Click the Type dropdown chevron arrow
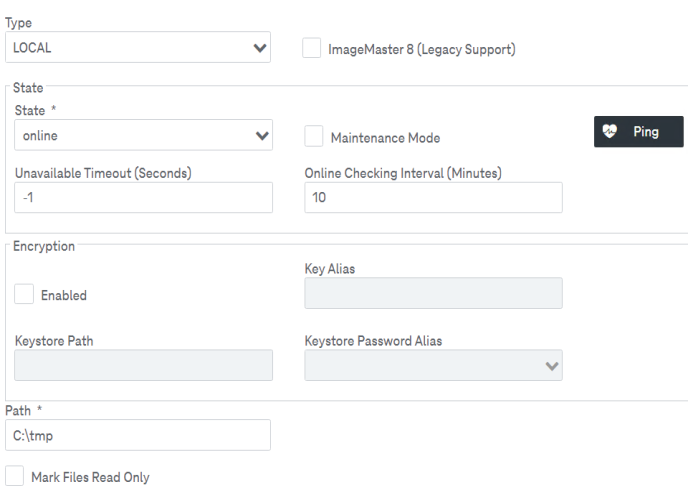 point(260,48)
